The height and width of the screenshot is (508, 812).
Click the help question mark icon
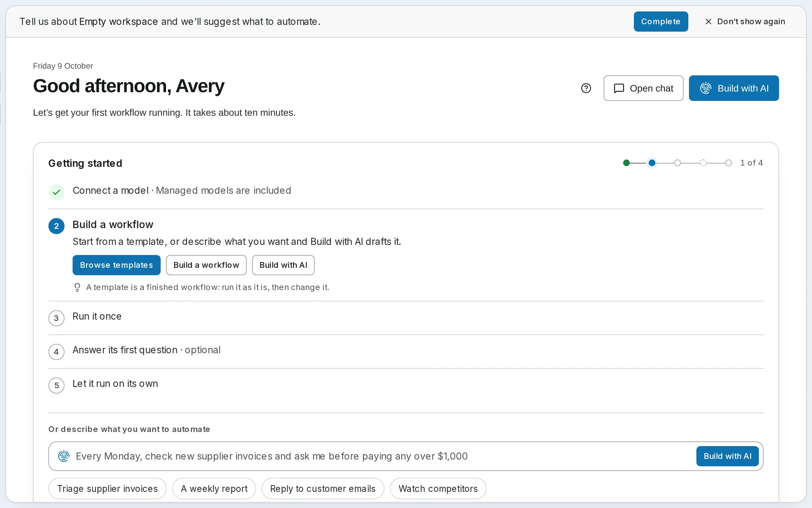pos(586,88)
